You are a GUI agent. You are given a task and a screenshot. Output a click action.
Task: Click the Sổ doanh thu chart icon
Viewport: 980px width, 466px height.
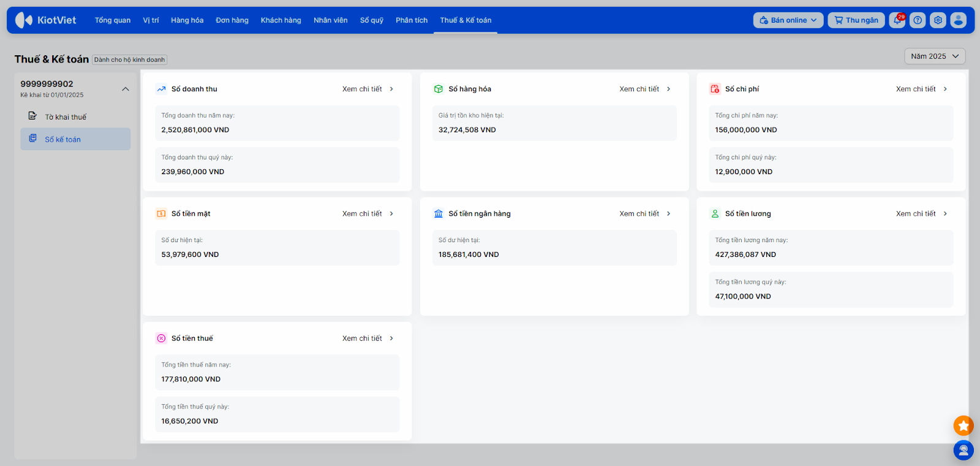point(161,89)
